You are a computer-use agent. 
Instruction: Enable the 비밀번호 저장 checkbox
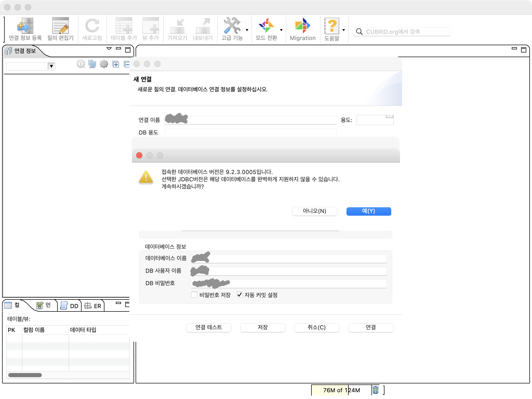[194, 295]
